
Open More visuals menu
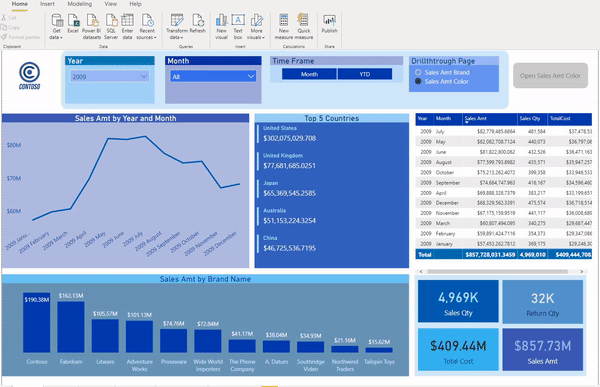256,27
